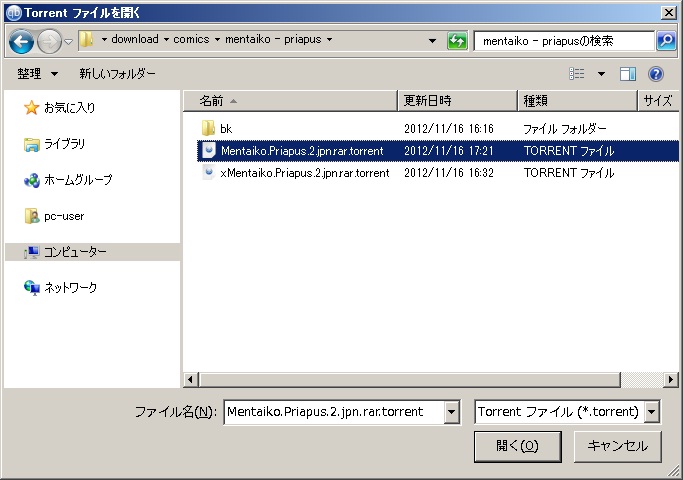The height and width of the screenshot is (480, 683).
Task: Select Mentaiko.Priapus.2.jpn.rar.torrent file
Action: coord(438,151)
